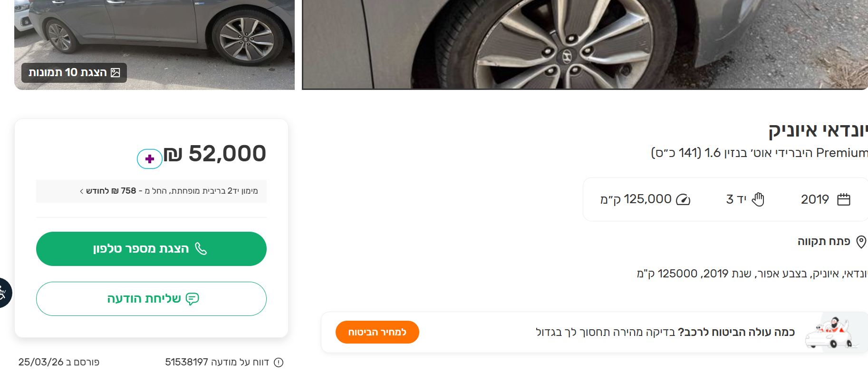Image resolution: width=868 pixels, height=374 pixels.
Task: Click the chat bubble icon on שליחת הודעה
Action: (x=192, y=299)
